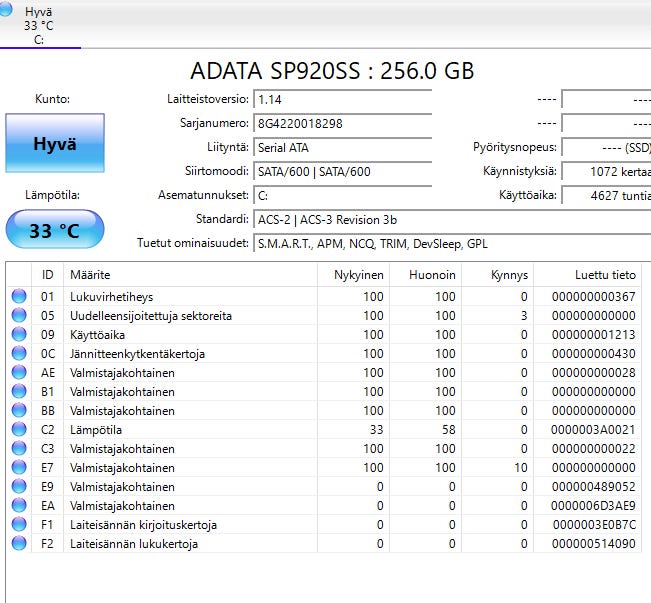Click the drive status orb at top left

pos(8,10)
